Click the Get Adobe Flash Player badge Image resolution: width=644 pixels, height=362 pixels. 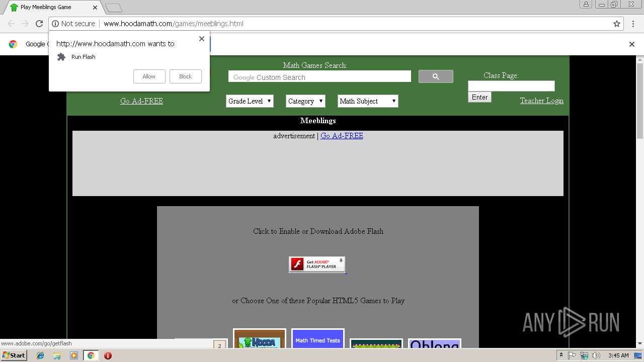(317, 264)
